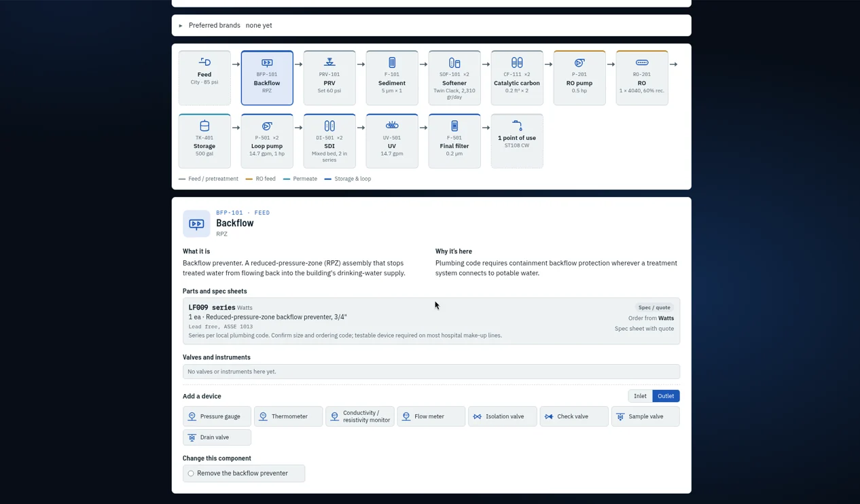Screen dimensions: 860x504
Task: Add a Pressure gauge device
Action: click(x=217, y=416)
